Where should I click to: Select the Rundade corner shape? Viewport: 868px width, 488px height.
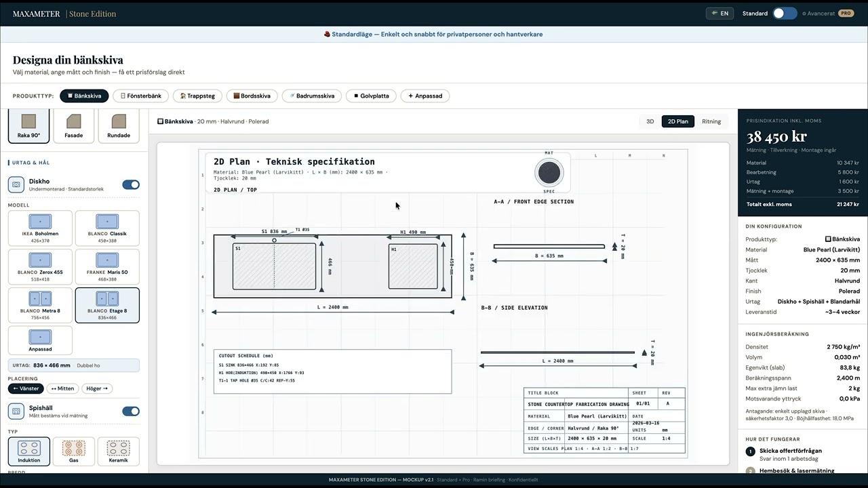click(119, 126)
